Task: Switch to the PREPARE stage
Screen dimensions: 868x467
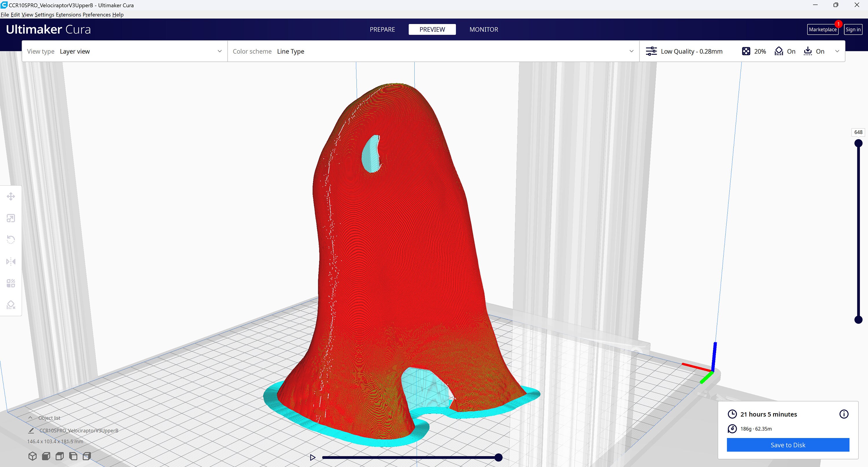Action: click(382, 29)
